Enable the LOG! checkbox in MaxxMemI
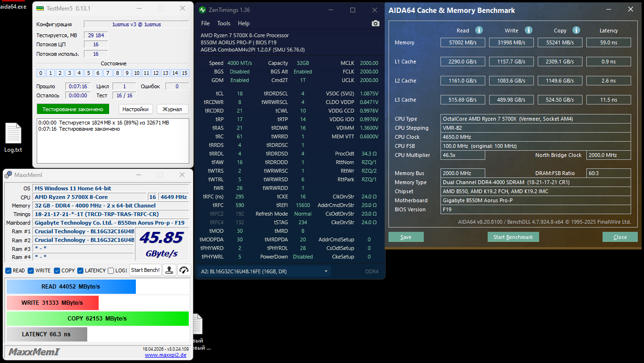Screen dimensions: 644x363 coord(111,270)
